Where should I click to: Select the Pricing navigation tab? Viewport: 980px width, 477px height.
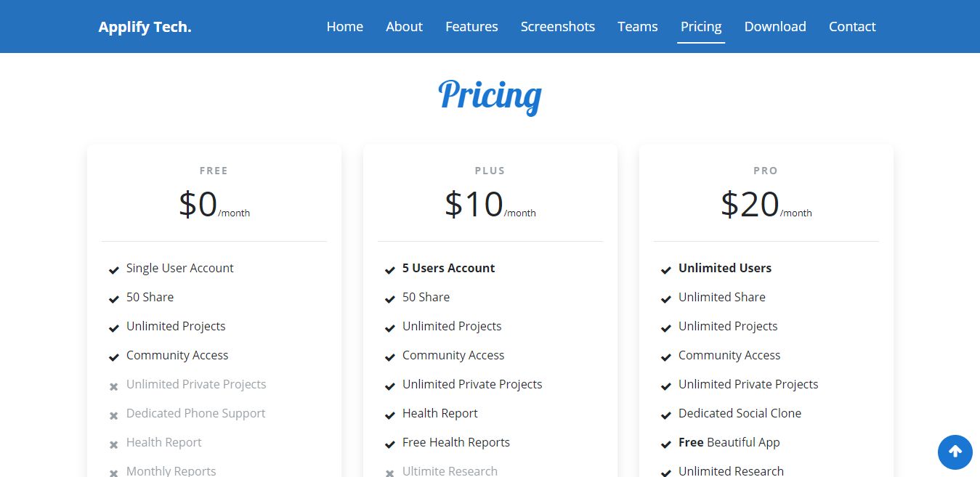(x=701, y=26)
